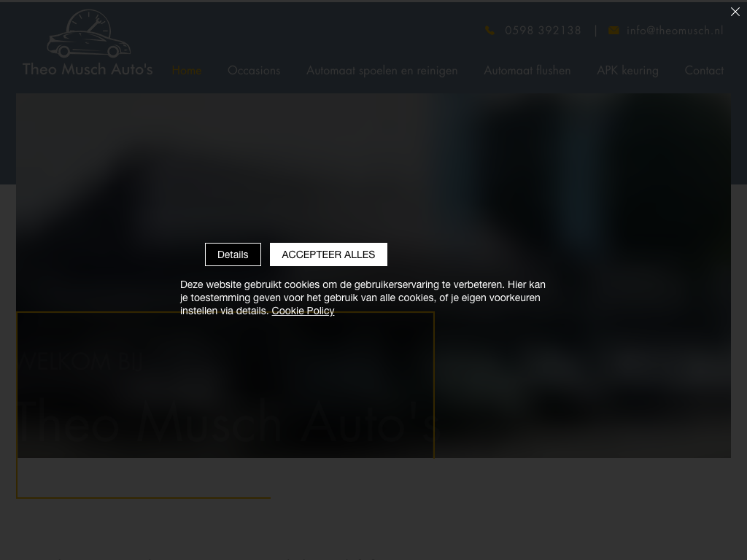Click the envelope icon beside the email address
The height and width of the screenshot is (560, 747).
coord(614,31)
